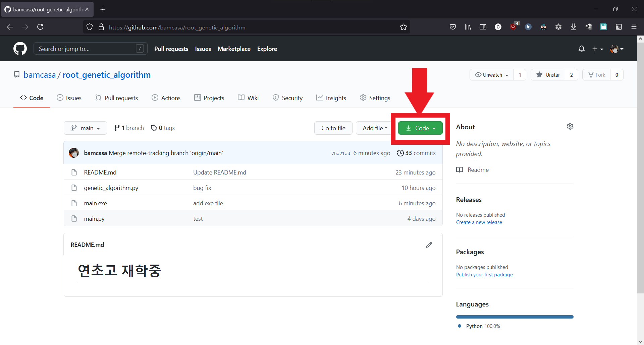The height and width of the screenshot is (345, 644).
Task: Open repository About settings gear
Action: (x=570, y=126)
